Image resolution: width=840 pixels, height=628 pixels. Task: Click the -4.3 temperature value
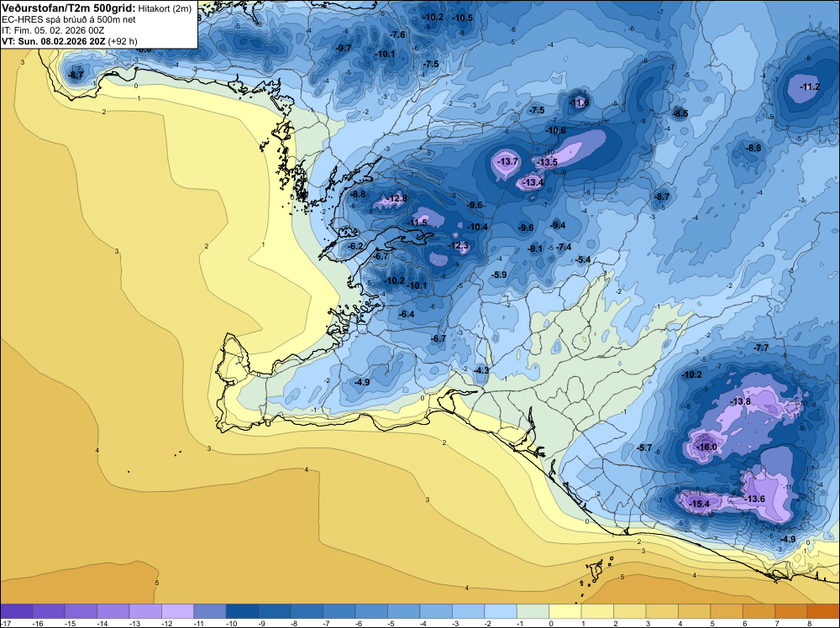pyautogui.click(x=481, y=370)
